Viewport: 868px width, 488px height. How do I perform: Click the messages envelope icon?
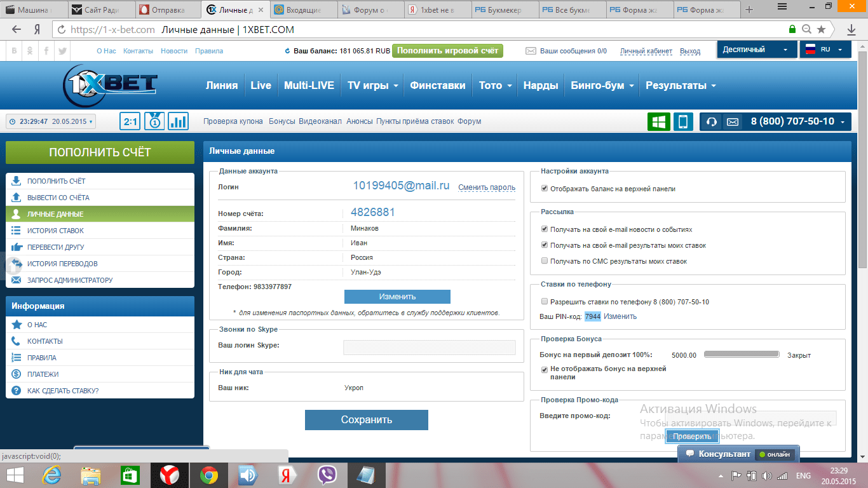tap(531, 51)
